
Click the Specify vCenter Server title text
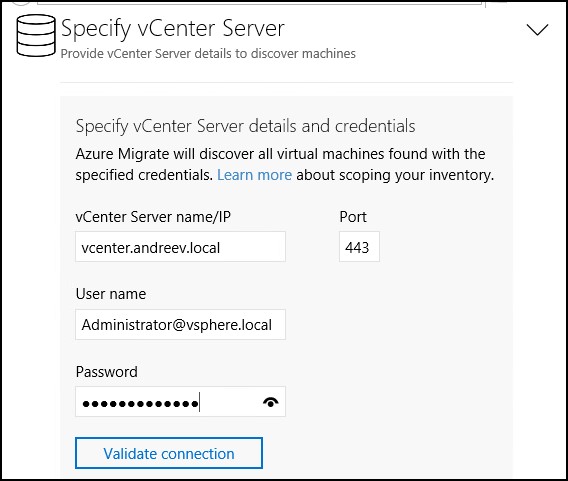click(172, 28)
